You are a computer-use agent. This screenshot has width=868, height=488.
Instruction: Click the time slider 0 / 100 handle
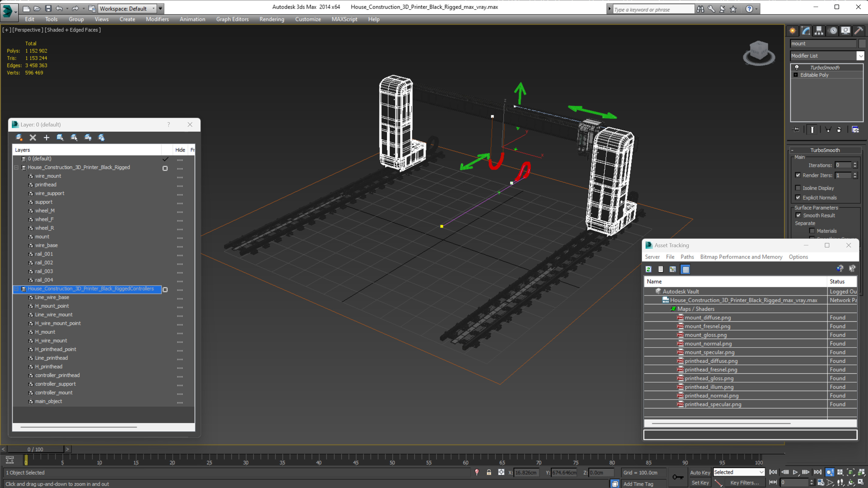(x=35, y=449)
